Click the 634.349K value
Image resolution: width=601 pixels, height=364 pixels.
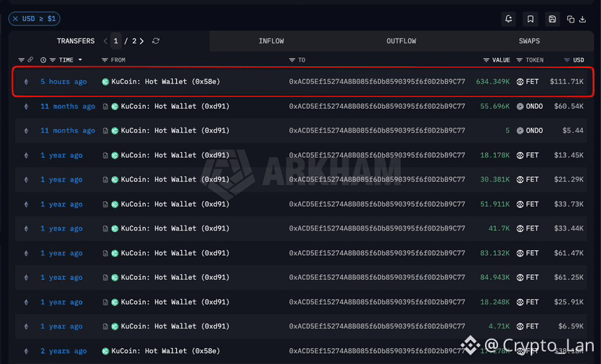pos(493,82)
